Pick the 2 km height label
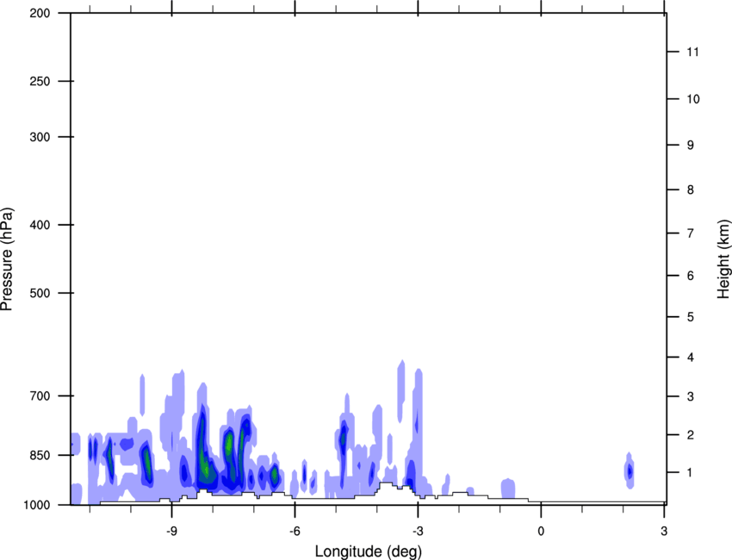 (691, 435)
